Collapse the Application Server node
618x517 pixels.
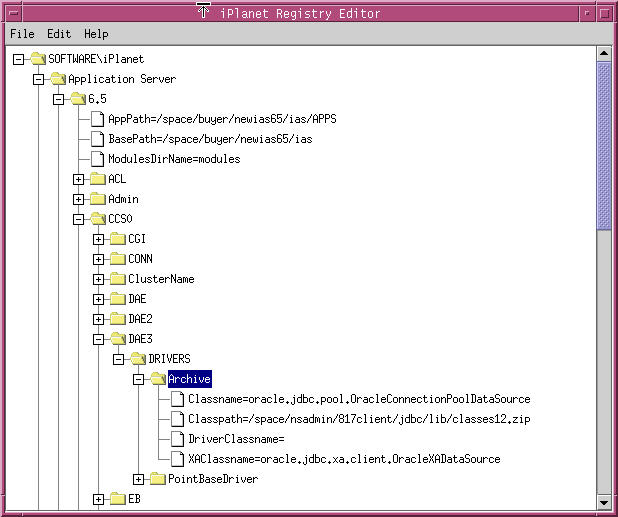[x=38, y=80]
